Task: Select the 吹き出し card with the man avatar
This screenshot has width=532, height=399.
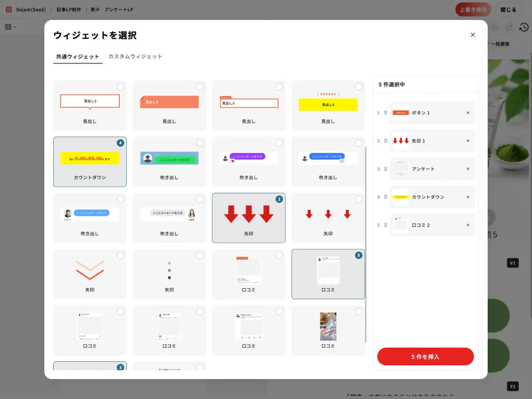Action: point(90,218)
